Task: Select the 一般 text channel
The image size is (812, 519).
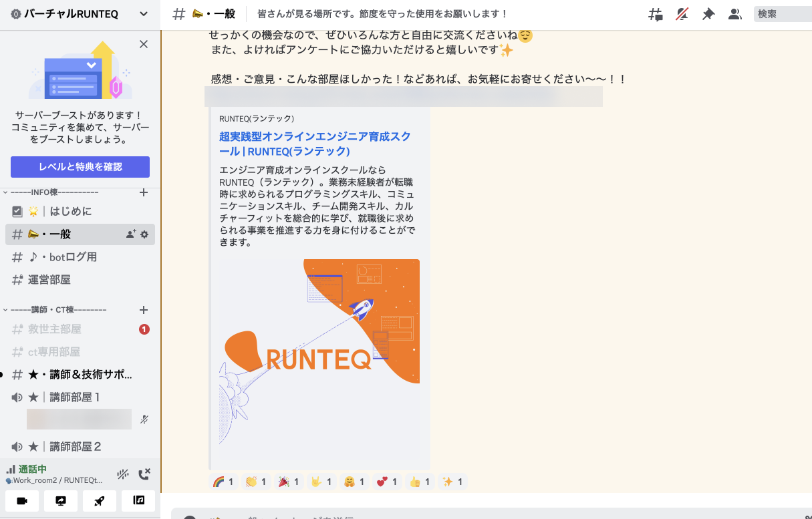Action: pyautogui.click(x=80, y=234)
